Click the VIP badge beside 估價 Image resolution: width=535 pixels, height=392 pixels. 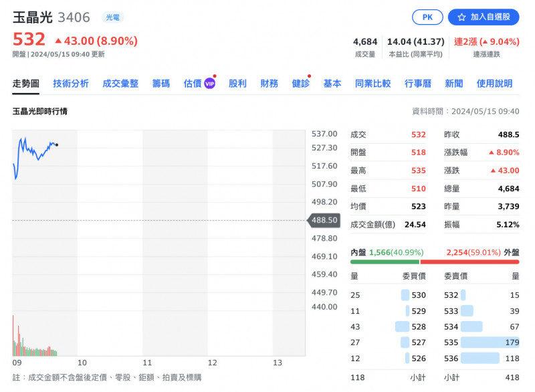tap(209, 84)
